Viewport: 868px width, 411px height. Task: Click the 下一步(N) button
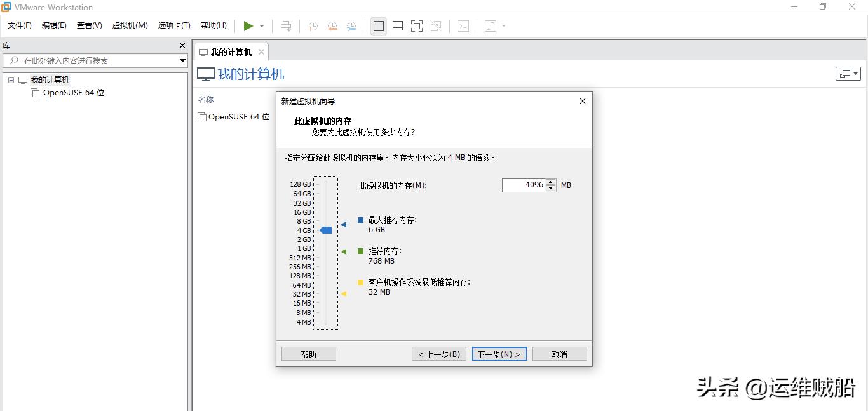[499, 353]
